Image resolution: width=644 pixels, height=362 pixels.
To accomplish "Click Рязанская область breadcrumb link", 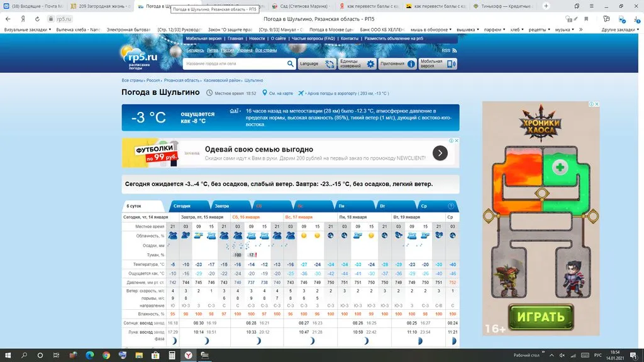I will point(182,80).
